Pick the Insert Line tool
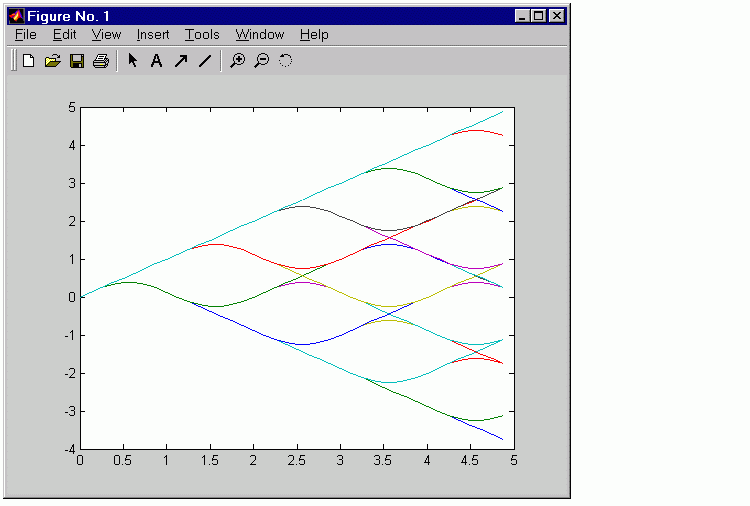The height and width of the screenshot is (506, 750). point(205,61)
